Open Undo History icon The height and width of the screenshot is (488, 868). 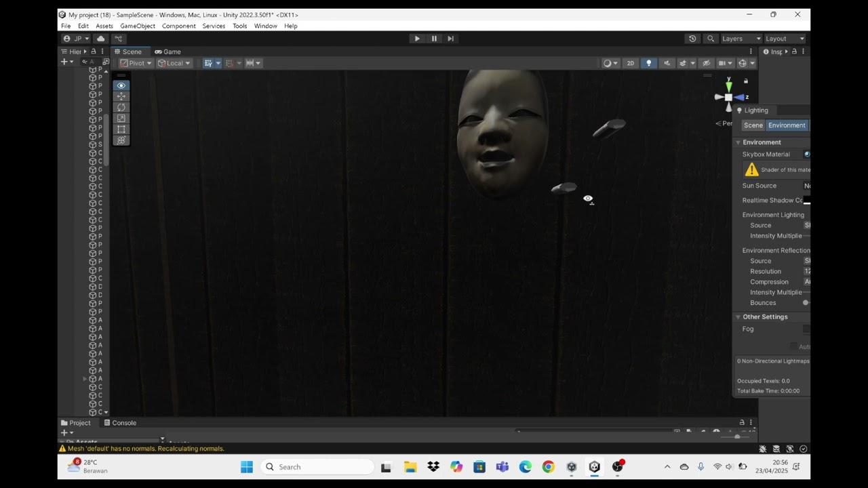(692, 39)
